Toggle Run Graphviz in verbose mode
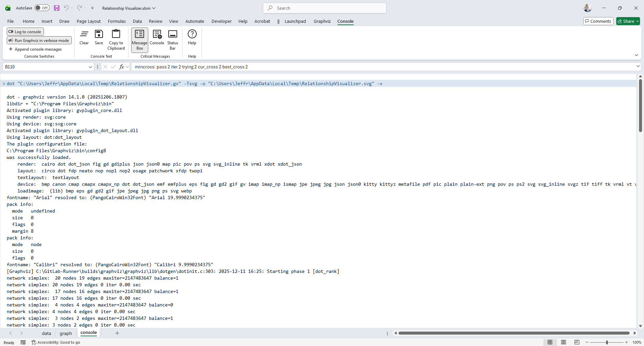The image size is (644, 346). point(39,41)
